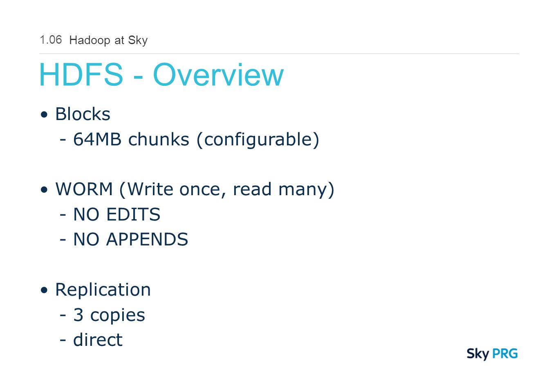Click the word Overview in the title

218,74
